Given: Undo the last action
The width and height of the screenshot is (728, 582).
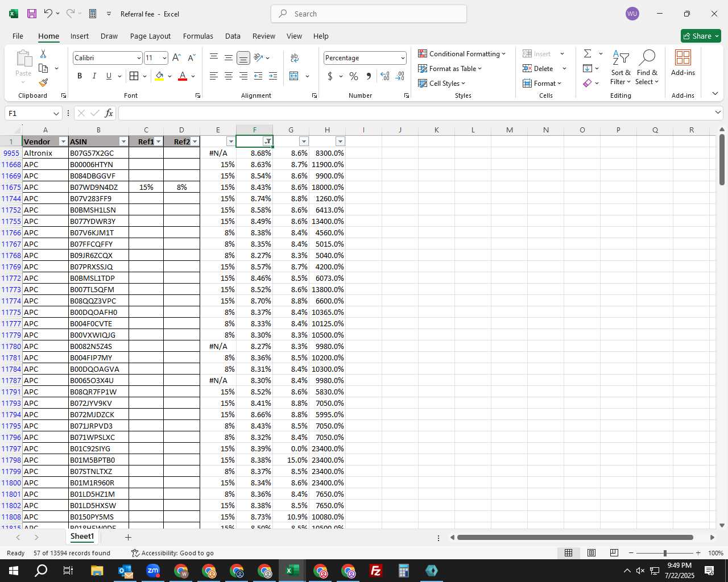Looking at the screenshot, I should tap(48, 14).
